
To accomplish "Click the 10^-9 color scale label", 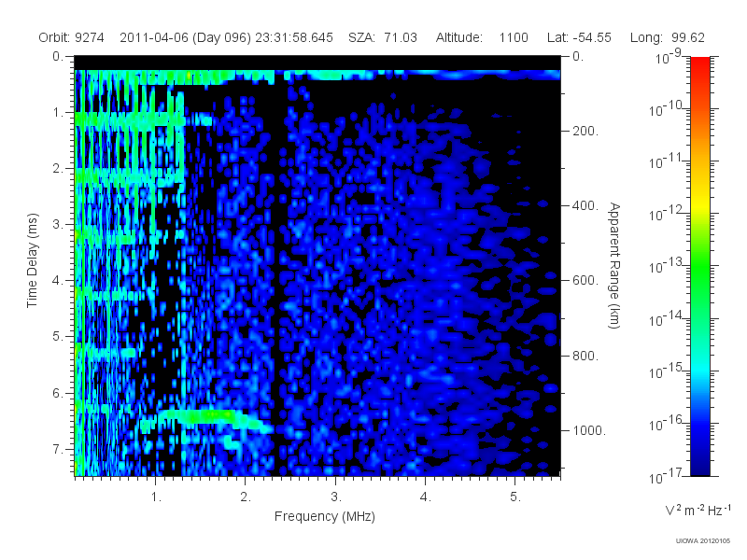I will [x=669, y=57].
